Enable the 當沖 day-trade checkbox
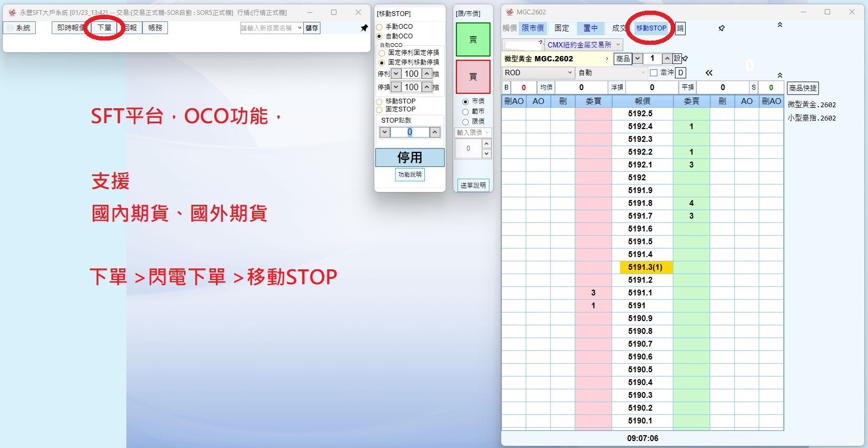Viewport: 868px width, 448px height. pos(654,73)
